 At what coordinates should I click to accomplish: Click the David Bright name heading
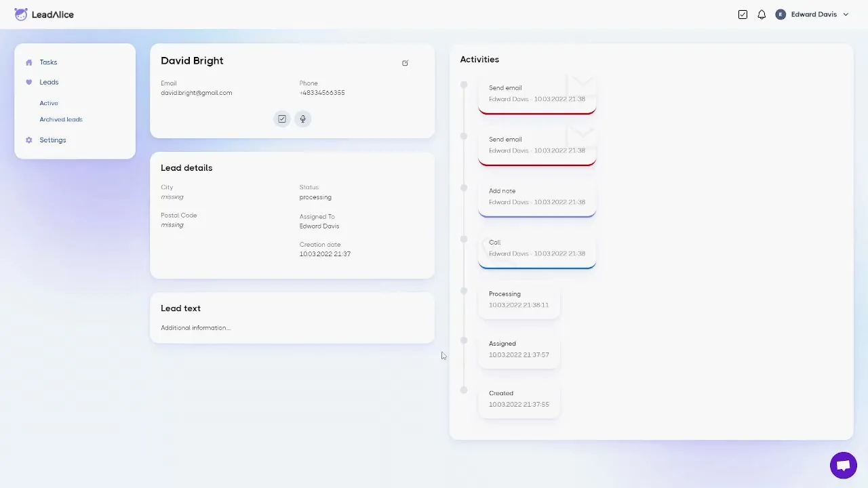pos(192,60)
